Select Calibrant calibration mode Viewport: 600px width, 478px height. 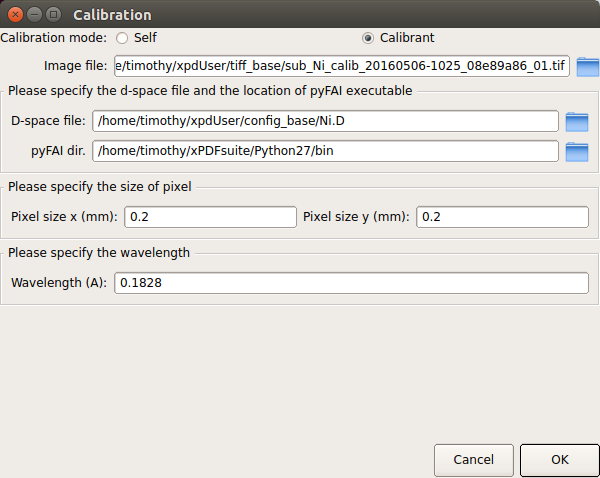[x=368, y=38]
